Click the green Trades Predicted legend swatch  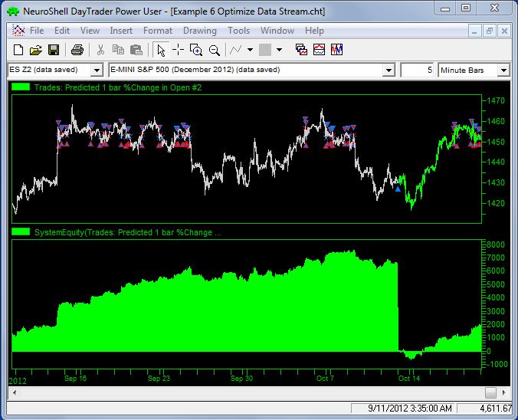coord(21,87)
